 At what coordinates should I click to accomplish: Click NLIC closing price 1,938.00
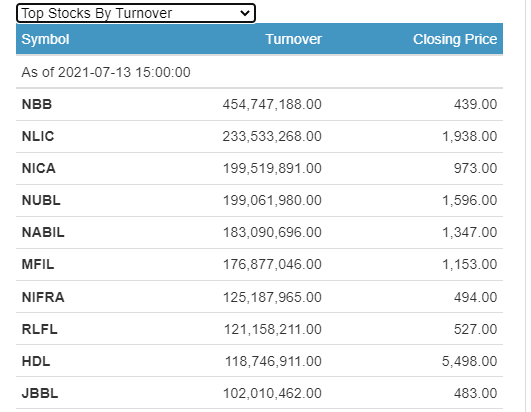[x=470, y=136]
